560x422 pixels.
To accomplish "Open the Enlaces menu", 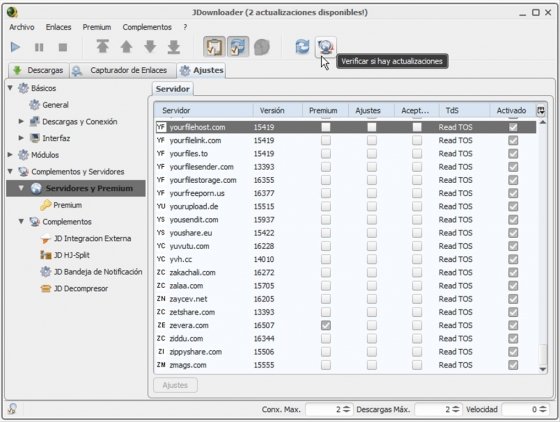I will [58, 27].
